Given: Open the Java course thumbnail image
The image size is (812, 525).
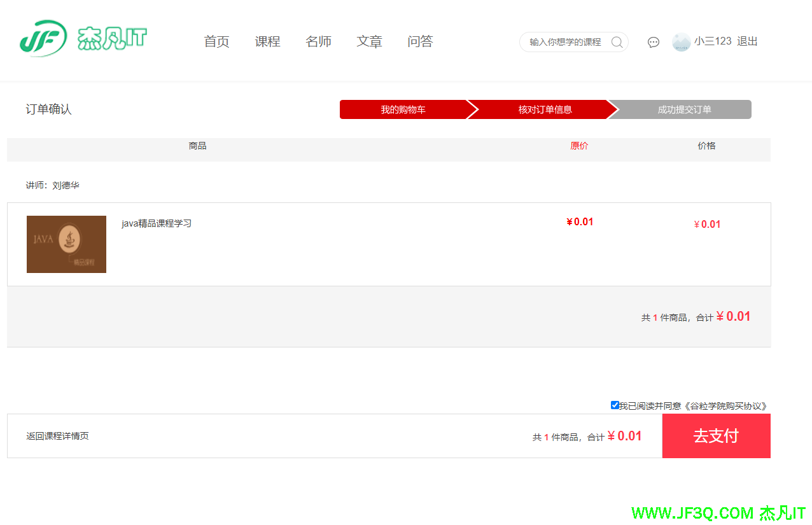Looking at the screenshot, I should pyautogui.click(x=66, y=244).
